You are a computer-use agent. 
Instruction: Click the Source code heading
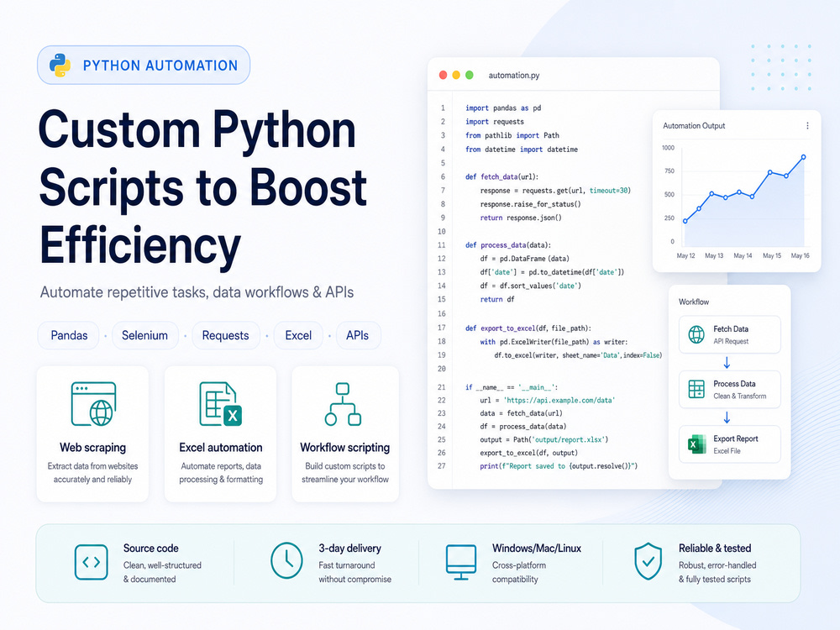click(150, 548)
